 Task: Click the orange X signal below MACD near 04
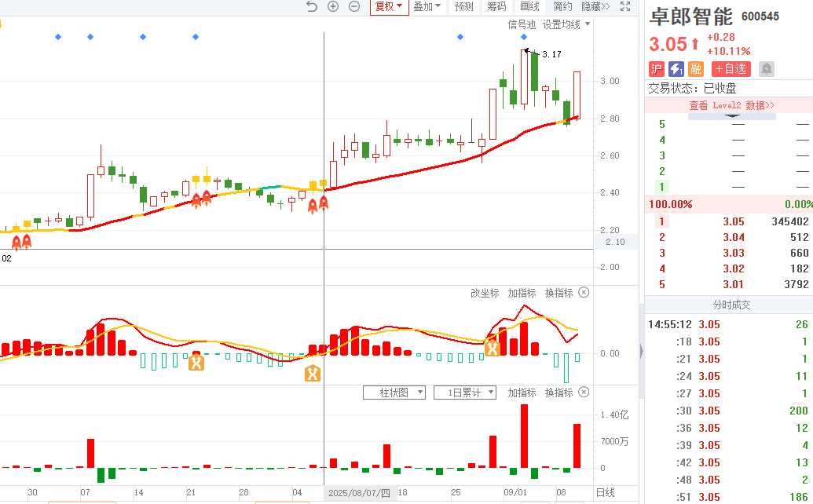pyautogui.click(x=312, y=373)
